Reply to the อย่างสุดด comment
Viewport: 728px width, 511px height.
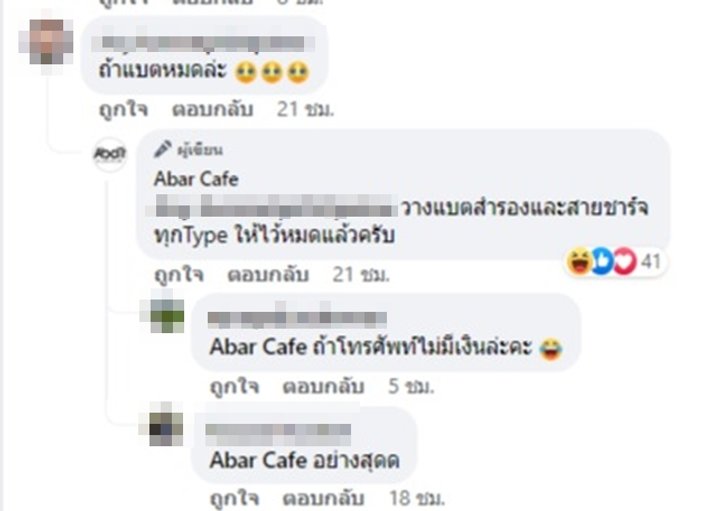[x=323, y=499]
